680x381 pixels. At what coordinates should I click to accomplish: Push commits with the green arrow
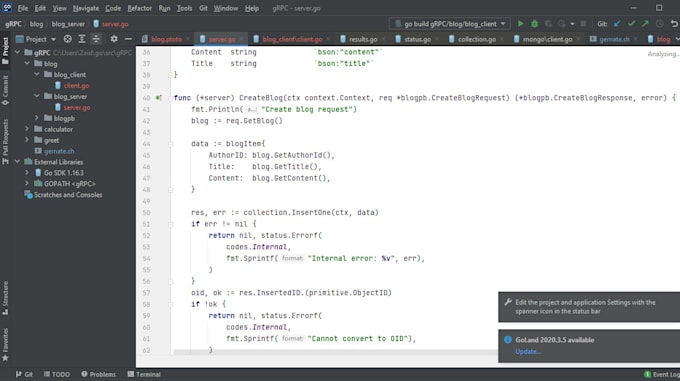coord(645,24)
